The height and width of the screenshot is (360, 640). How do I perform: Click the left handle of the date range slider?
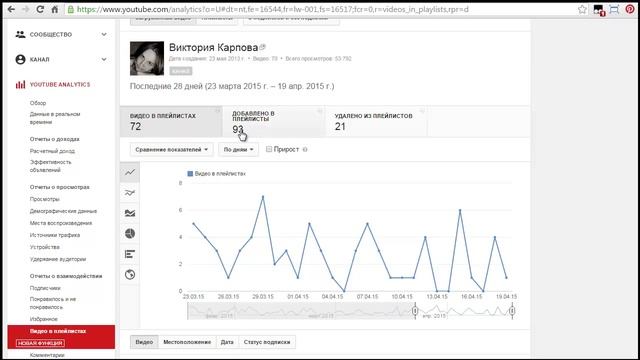point(415,311)
